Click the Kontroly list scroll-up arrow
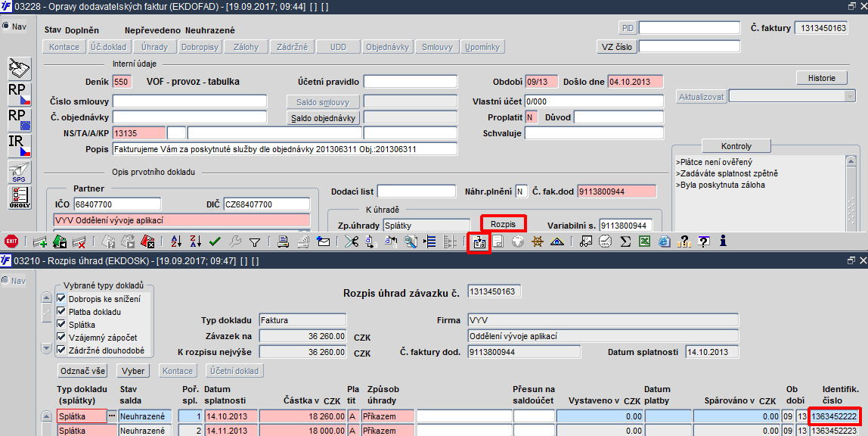Image resolution: width=868 pixels, height=436 pixels. pyautogui.click(x=851, y=161)
